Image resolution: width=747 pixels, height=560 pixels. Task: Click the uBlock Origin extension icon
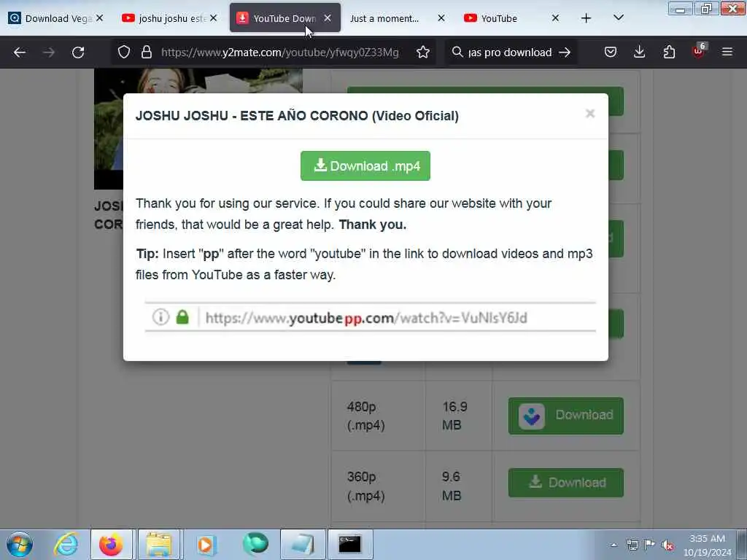tap(698, 52)
